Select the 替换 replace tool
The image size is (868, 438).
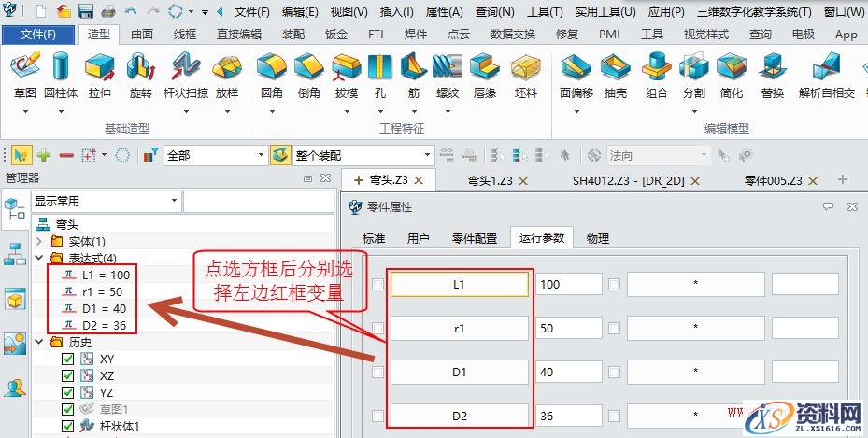pyautogui.click(x=773, y=76)
